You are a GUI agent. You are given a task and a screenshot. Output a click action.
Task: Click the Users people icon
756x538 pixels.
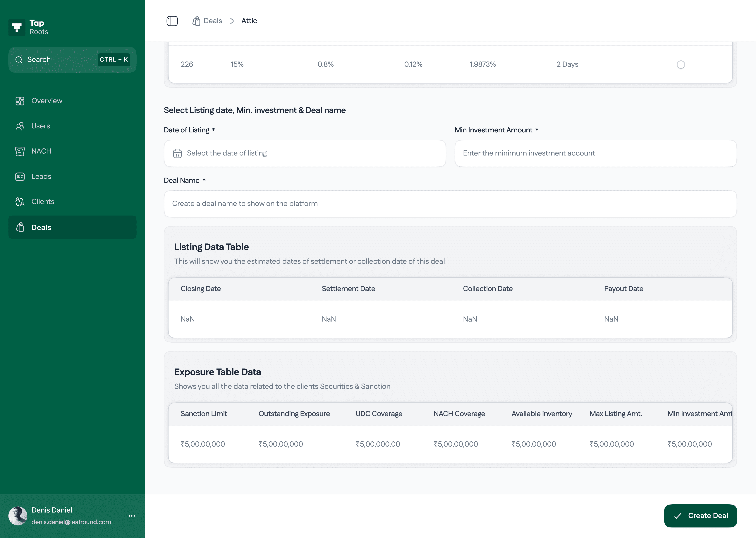click(20, 126)
